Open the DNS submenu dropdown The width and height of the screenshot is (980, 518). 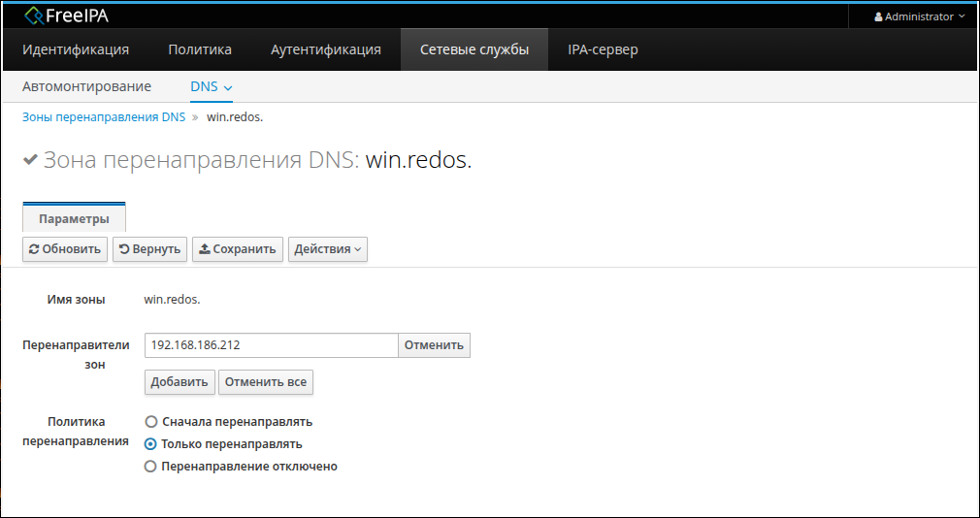coord(212,86)
